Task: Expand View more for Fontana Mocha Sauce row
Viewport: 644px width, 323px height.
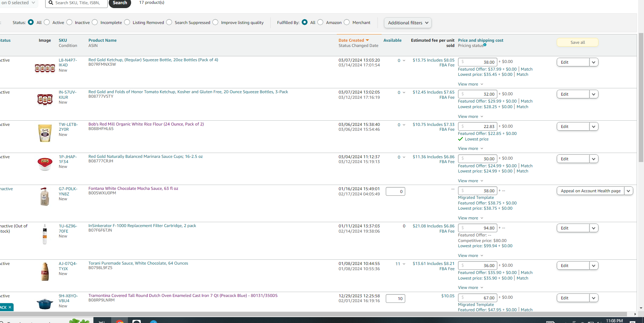Action: (471, 218)
